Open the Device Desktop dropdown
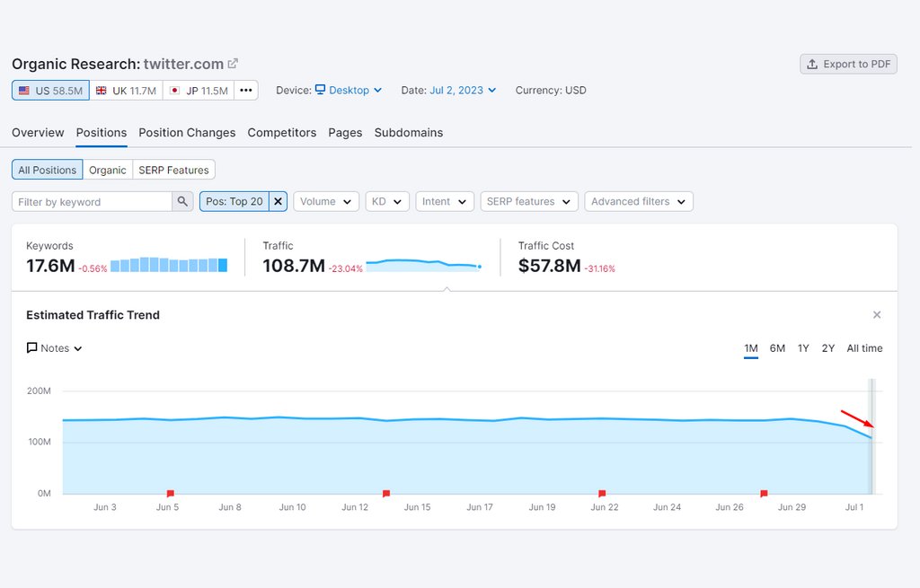Image resolution: width=920 pixels, height=588 pixels. click(349, 91)
